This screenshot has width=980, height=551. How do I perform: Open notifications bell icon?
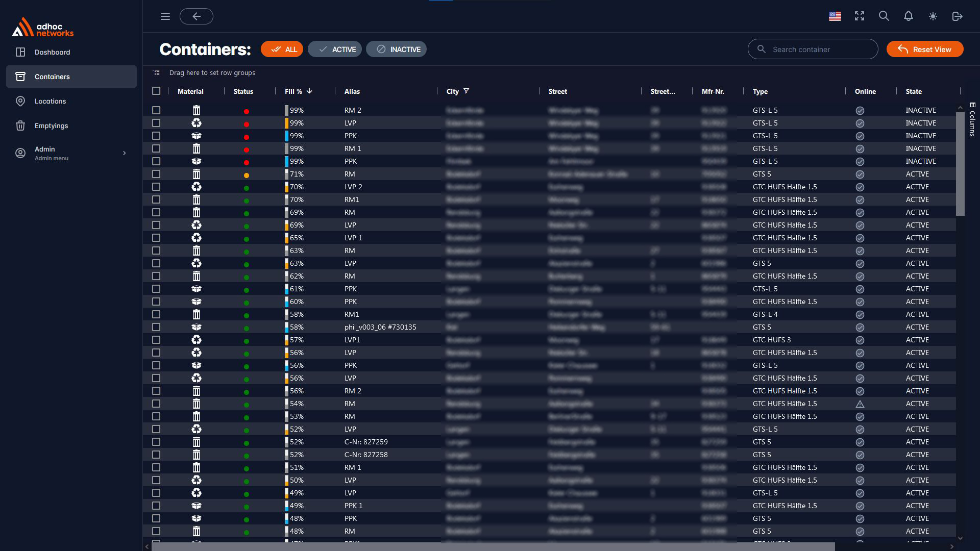pos(909,16)
